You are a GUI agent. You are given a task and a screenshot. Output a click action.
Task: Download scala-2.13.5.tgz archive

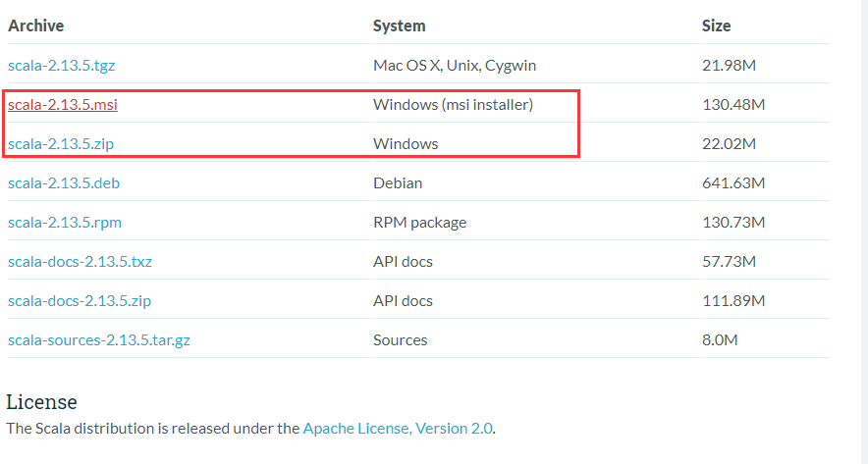click(x=62, y=66)
